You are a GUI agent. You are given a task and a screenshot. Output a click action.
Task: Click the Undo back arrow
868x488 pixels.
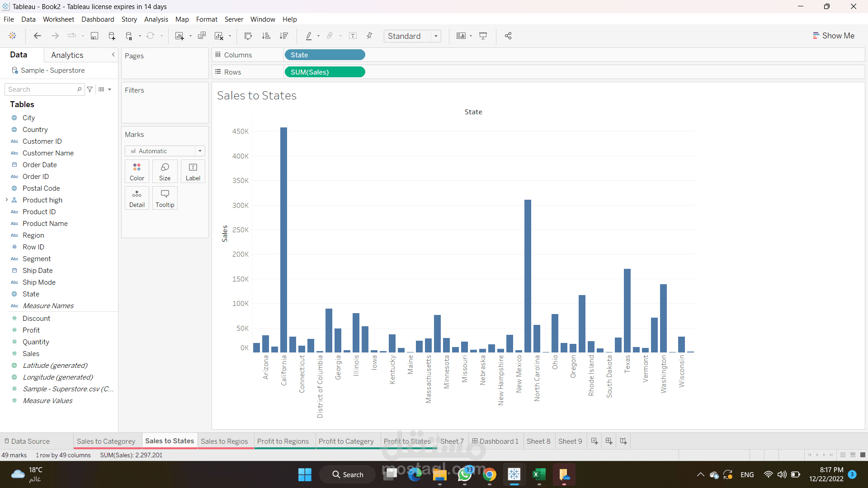click(38, 36)
